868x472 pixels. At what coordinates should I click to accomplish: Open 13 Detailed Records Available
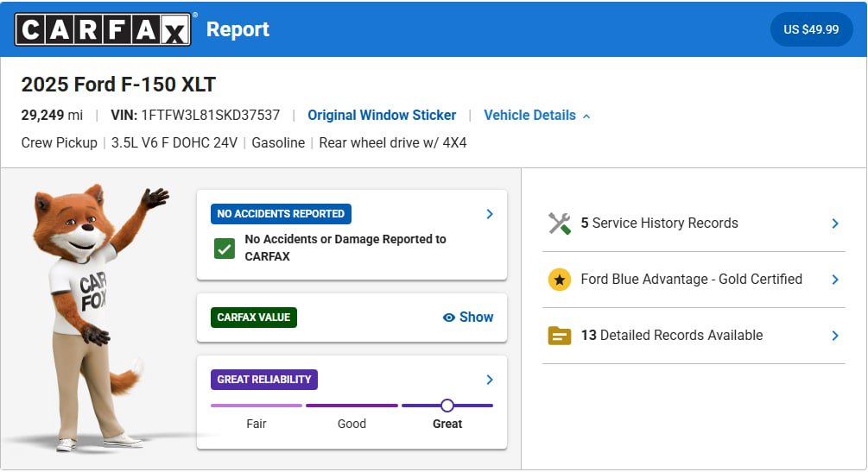(x=694, y=336)
